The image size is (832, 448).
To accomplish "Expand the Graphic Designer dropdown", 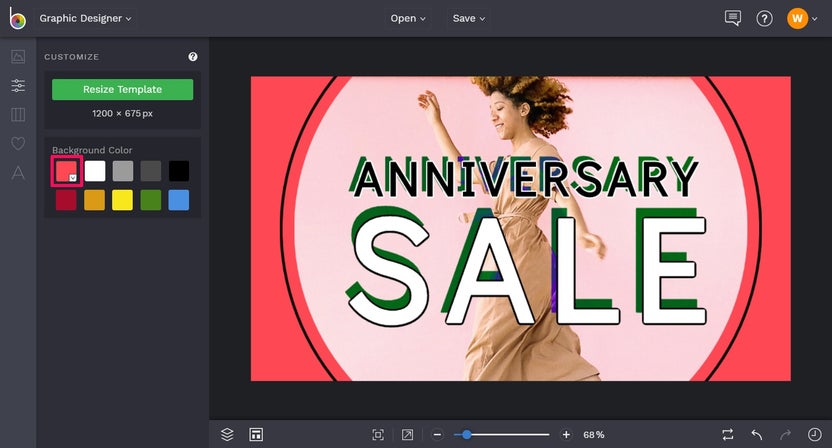I will click(x=85, y=18).
